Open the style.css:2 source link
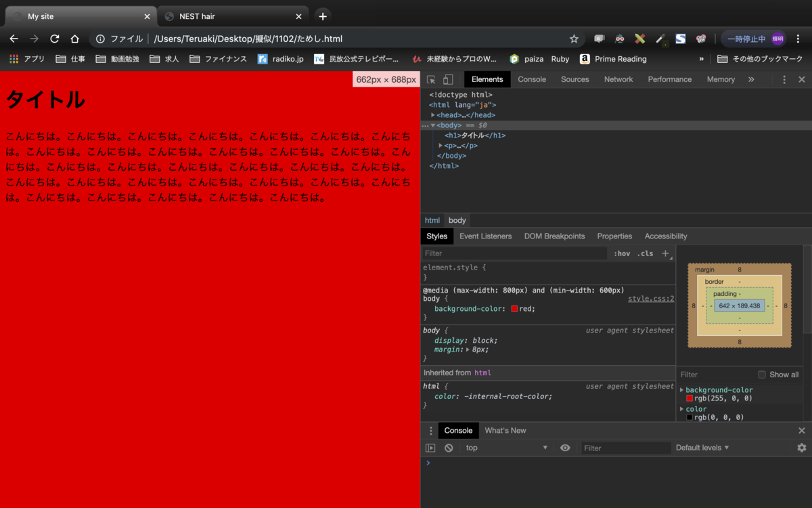This screenshot has height=508, width=812. (x=651, y=299)
